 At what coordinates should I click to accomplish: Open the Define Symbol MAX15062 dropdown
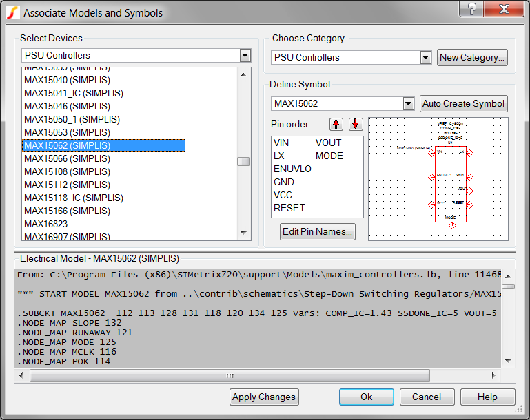408,104
